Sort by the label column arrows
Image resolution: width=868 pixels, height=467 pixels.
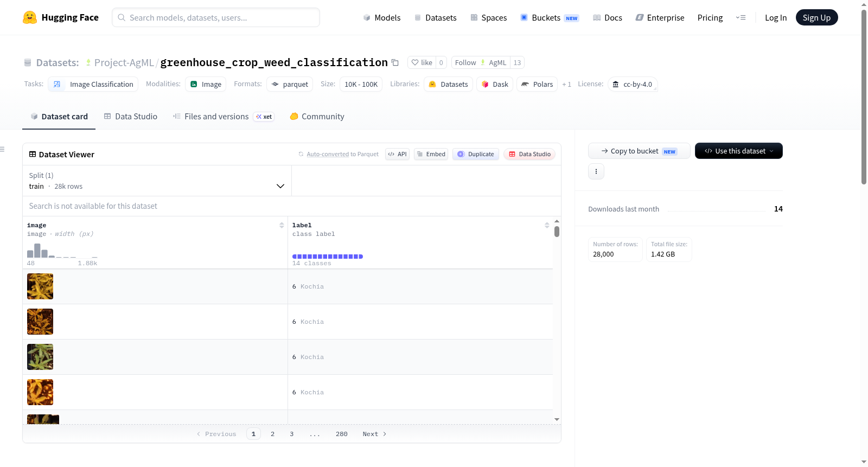pos(547,225)
